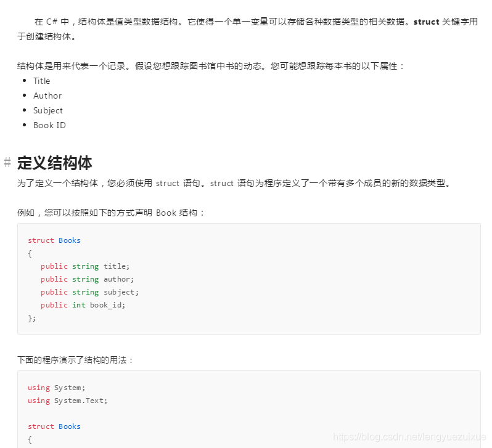Screen dimensions: 492x448
Task: Click the Subject list item
Action: (x=48, y=110)
